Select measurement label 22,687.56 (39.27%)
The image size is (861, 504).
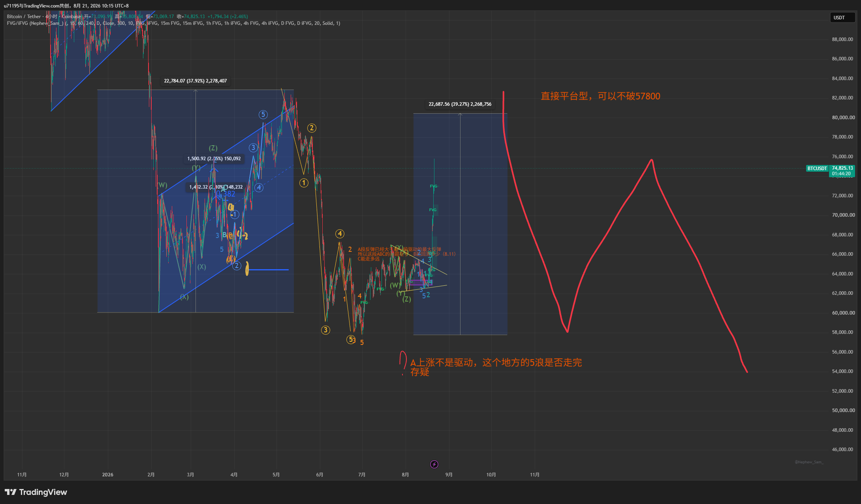point(460,104)
